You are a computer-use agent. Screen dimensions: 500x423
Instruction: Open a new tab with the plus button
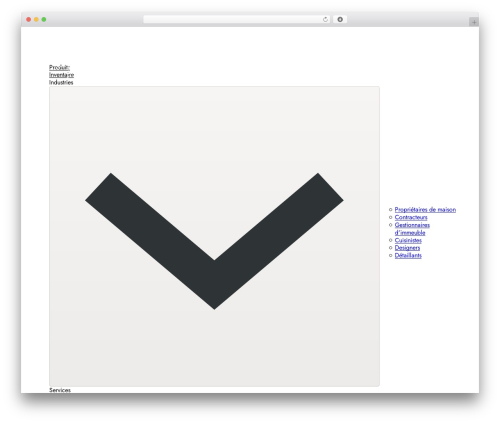point(474,22)
